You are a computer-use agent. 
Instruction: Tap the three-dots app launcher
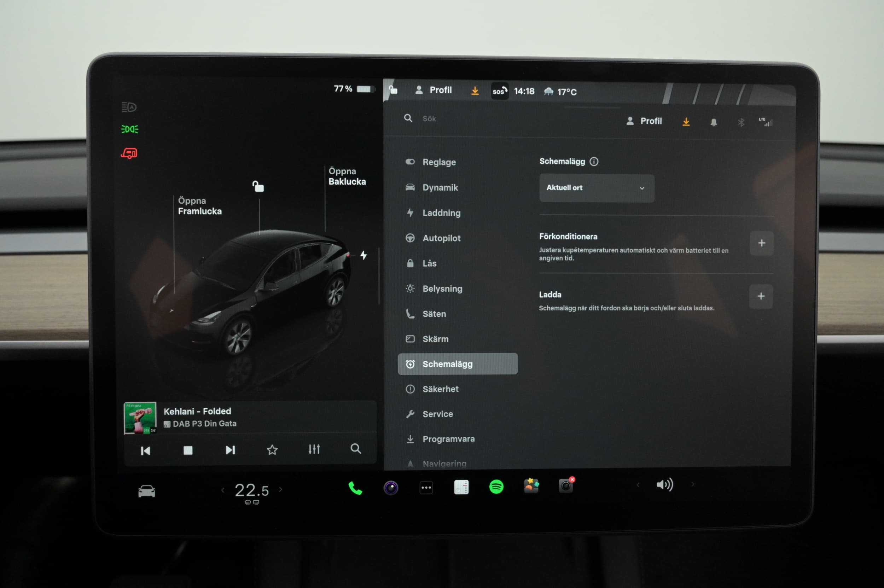point(426,488)
